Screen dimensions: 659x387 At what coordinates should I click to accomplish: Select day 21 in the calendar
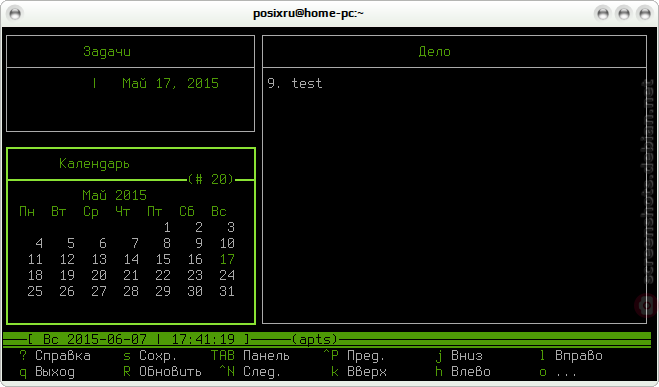131,275
